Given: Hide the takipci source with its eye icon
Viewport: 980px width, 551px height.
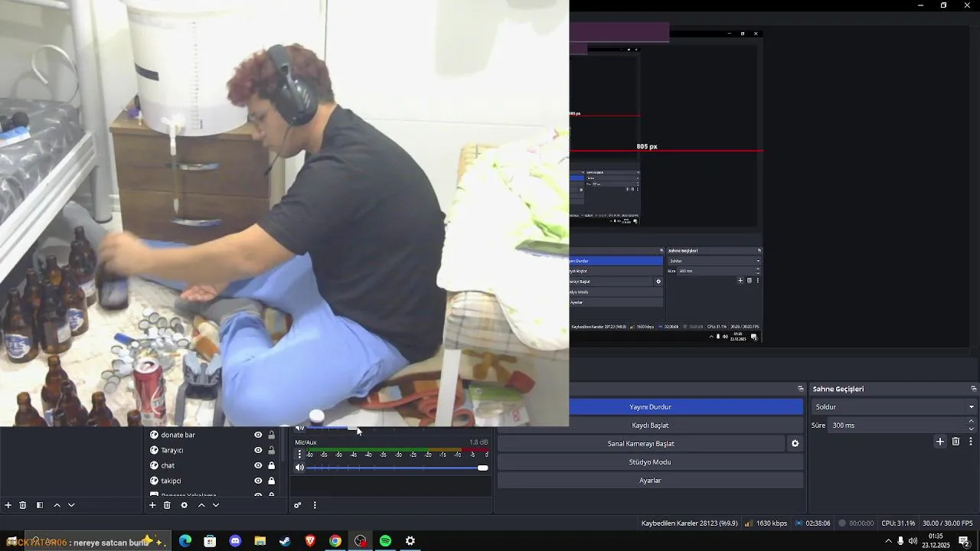Looking at the screenshot, I should (x=258, y=481).
